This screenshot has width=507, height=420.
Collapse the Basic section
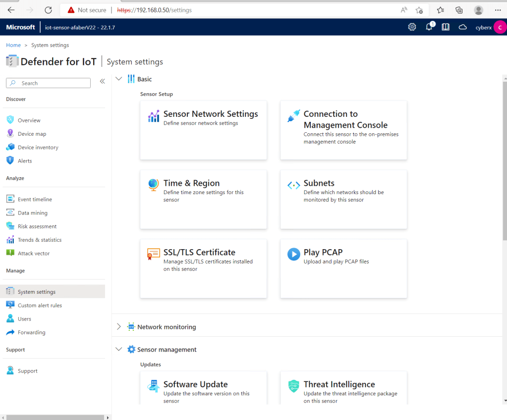click(118, 79)
